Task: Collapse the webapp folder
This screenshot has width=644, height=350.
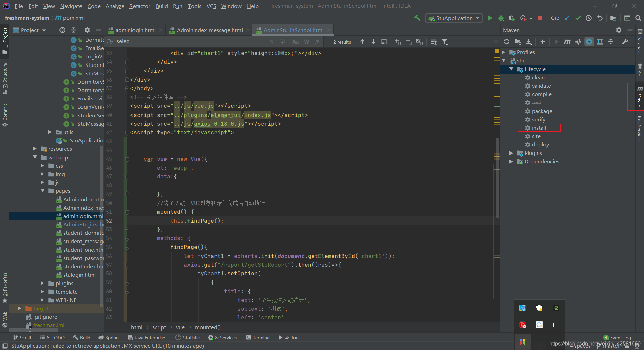Action: (35, 157)
